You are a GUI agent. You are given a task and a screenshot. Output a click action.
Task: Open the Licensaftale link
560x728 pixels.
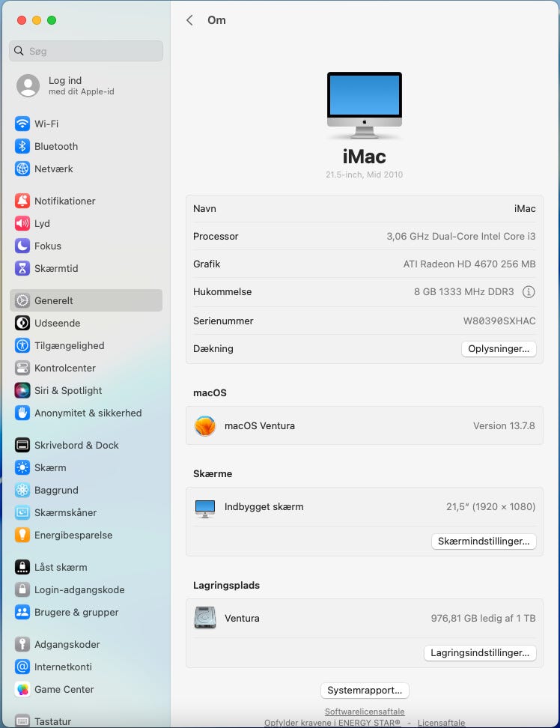coord(441,723)
